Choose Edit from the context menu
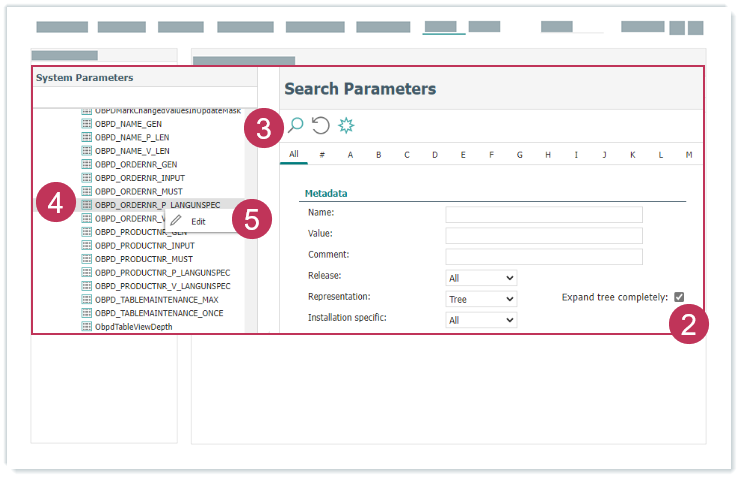This screenshot has width=741, height=479. 199,221
